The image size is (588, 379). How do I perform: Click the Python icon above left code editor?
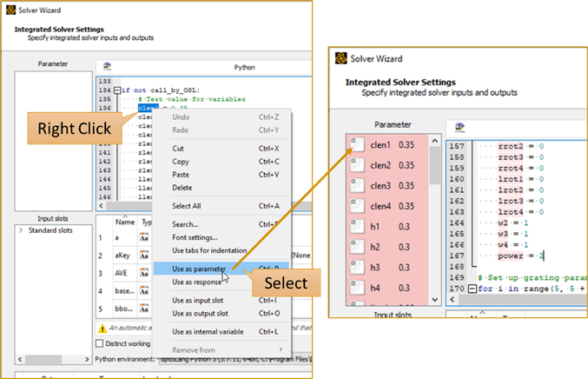click(x=107, y=67)
